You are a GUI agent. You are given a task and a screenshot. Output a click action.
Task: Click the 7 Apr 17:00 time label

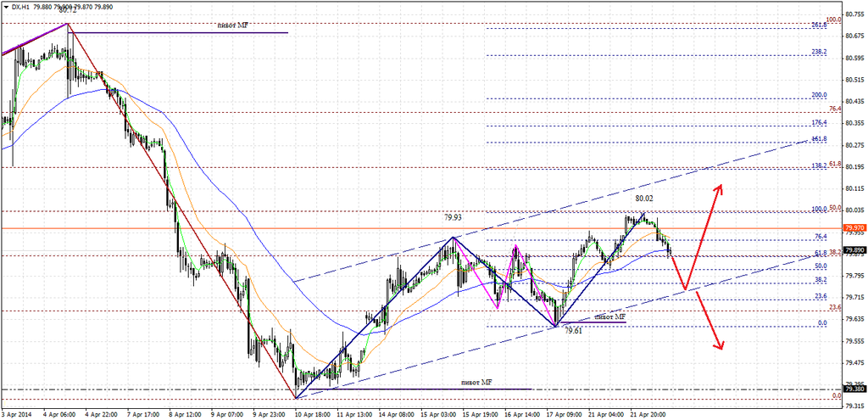point(144,414)
